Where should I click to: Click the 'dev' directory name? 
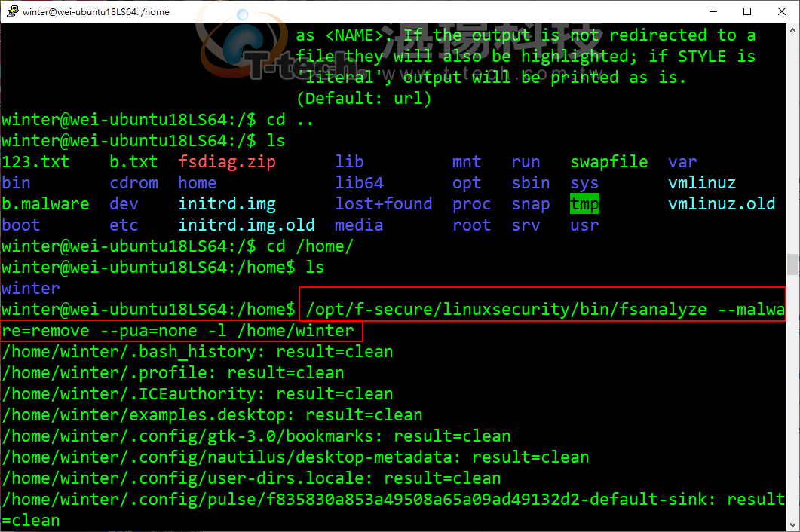124,204
